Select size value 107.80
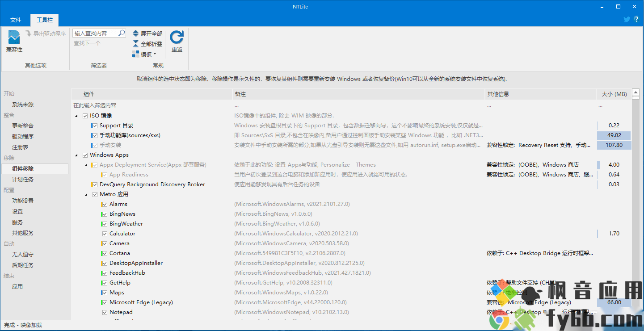 614,145
